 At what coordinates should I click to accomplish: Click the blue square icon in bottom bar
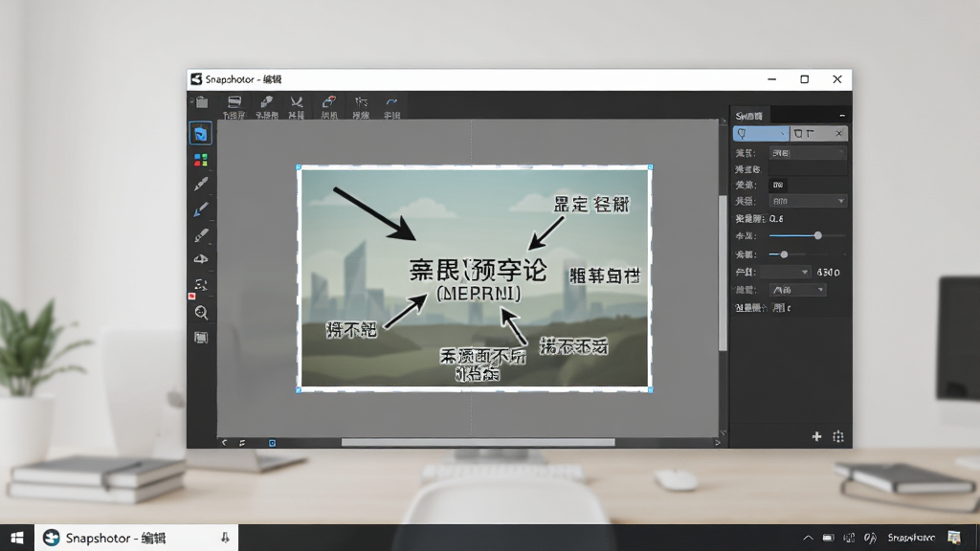[x=272, y=443]
